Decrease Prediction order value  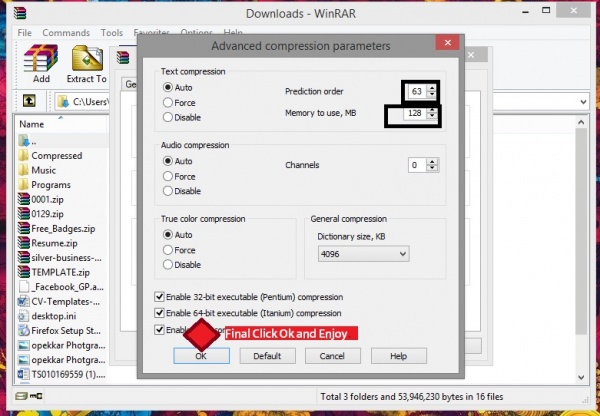[432, 94]
